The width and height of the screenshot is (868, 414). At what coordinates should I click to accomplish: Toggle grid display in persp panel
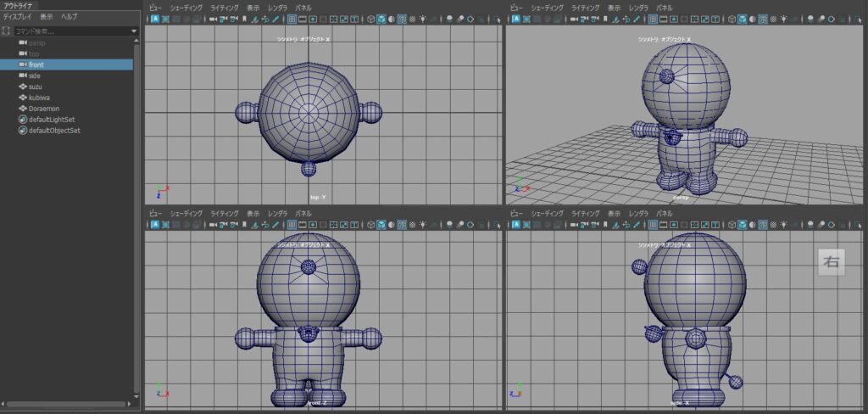coord(654,19)
